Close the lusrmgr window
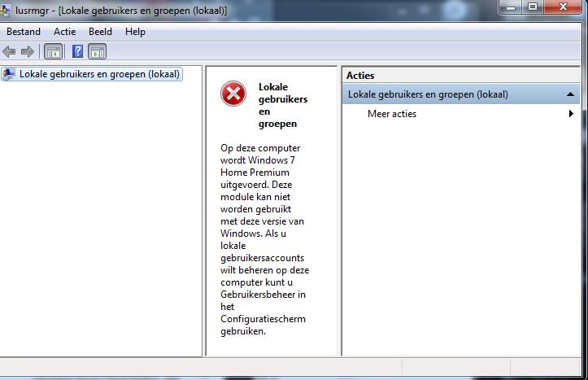This screenshot has height=380, width=588. [x=563, y=7]
